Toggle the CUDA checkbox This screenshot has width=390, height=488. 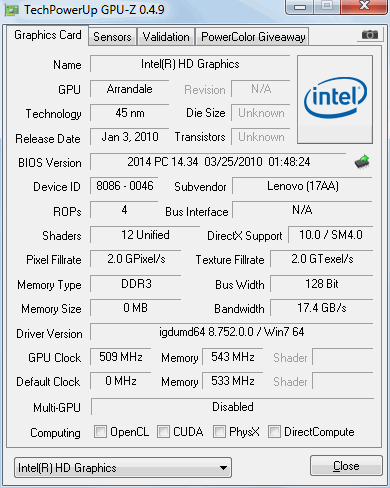pos(163,431)
